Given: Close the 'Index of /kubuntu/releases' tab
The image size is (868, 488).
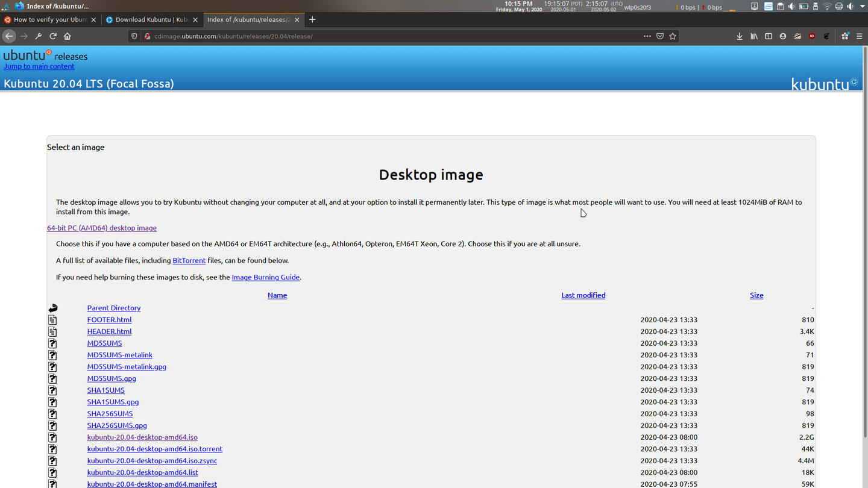Looking at the screenshot, I should click(x=297, y=19).
